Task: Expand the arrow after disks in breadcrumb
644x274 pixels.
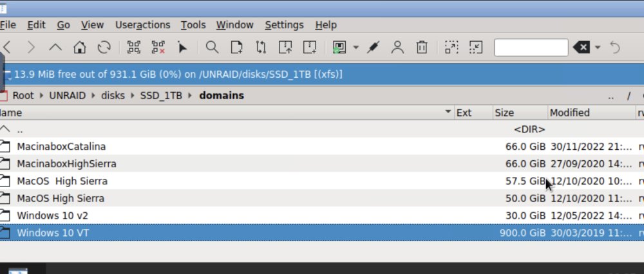Action: [x=133, y=96]
